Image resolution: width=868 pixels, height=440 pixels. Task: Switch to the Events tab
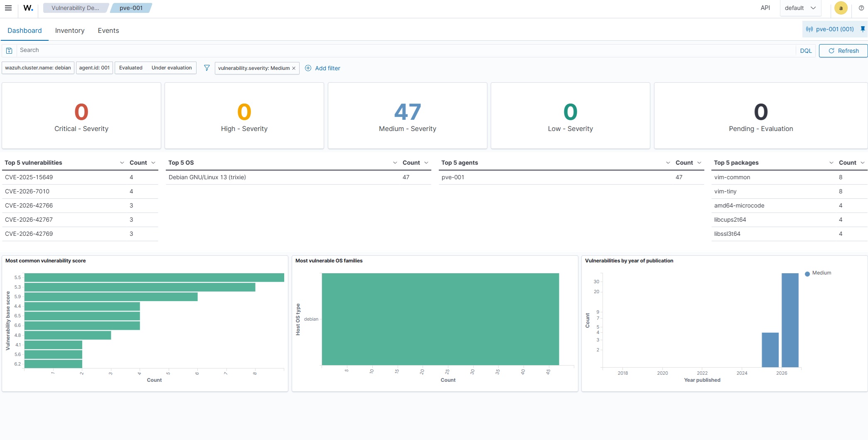(x=108, y=30)
